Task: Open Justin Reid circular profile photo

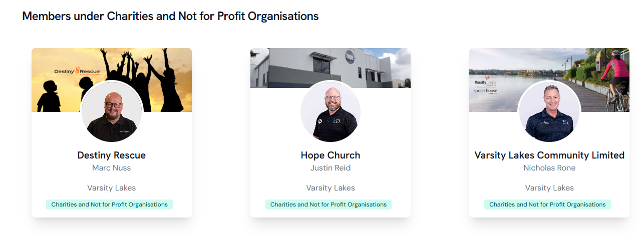Action: [x=331, y=112]
